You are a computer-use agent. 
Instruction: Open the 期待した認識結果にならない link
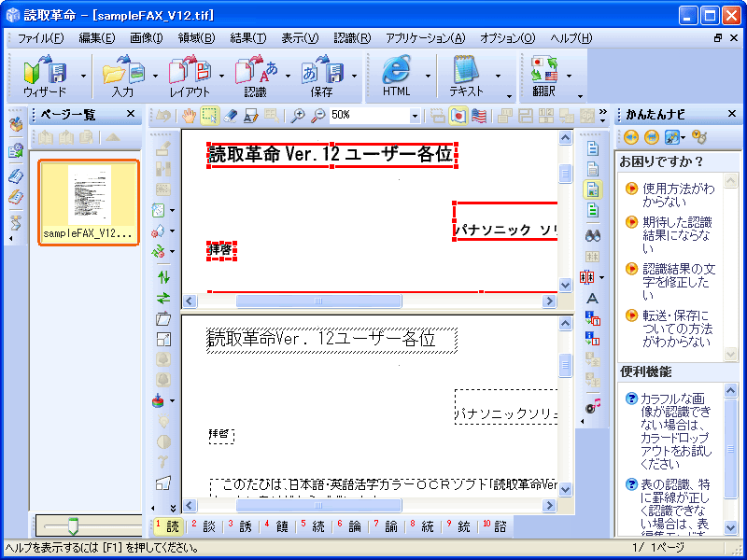tap(677, 235)
